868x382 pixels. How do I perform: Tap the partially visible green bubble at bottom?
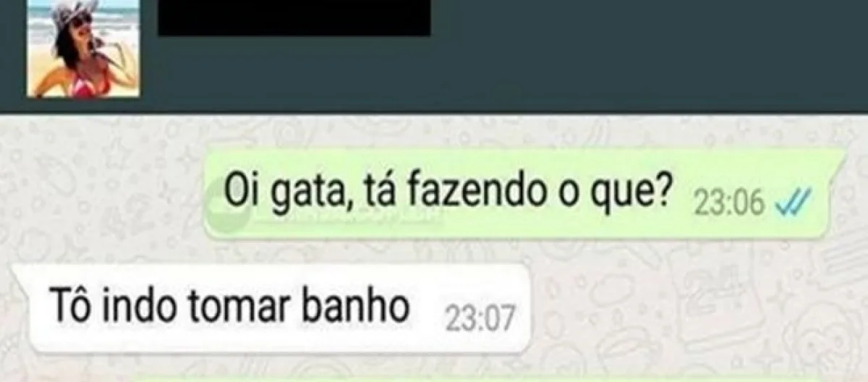(x=506, y=378)
